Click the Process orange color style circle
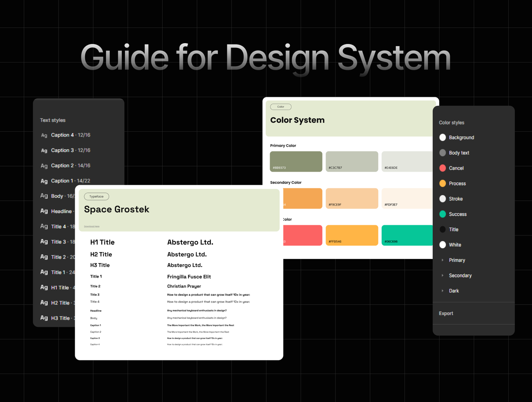This screenshot has width=532, height=402. coord(443,183)
